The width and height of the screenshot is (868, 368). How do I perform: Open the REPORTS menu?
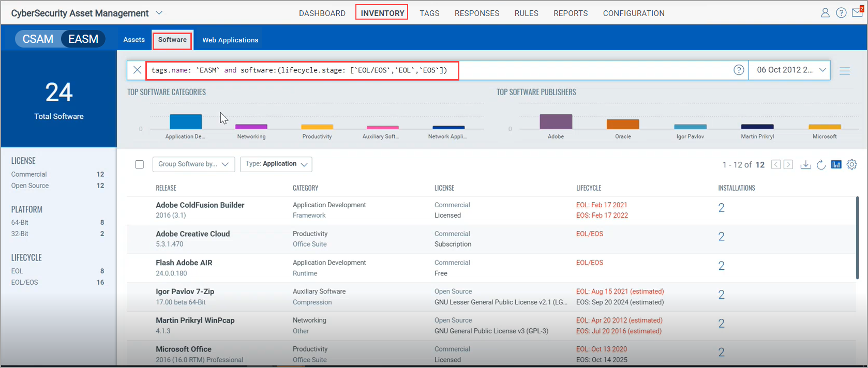571,13
